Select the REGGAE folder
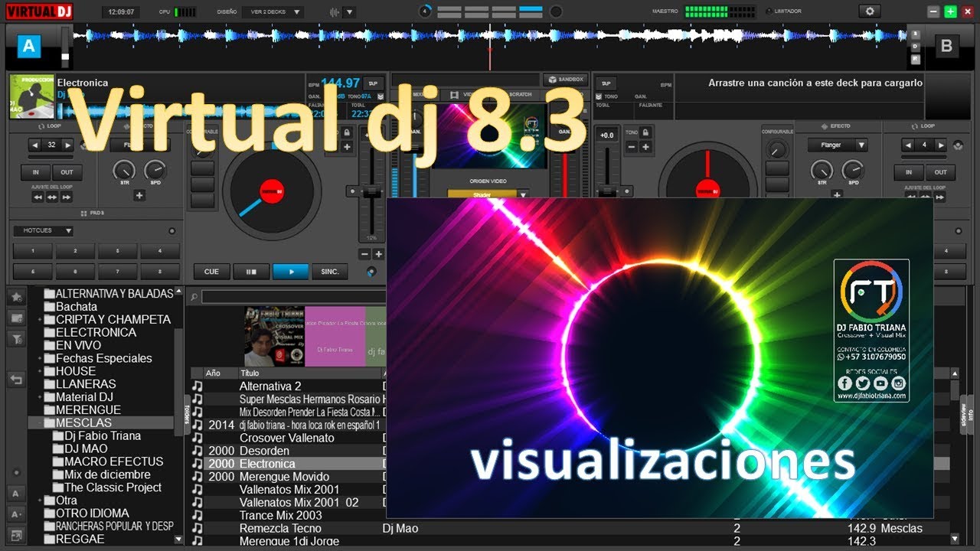 [x=80, y=539]
